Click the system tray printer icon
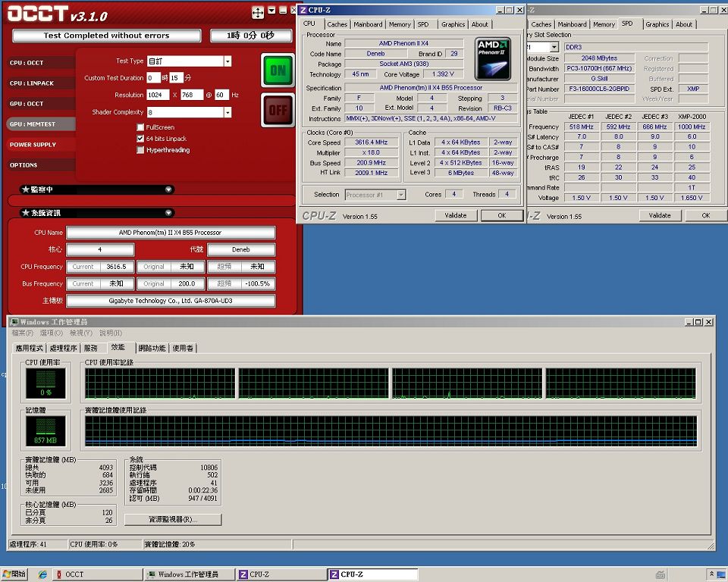The width and height of the screenshot is (728, 582). click(661, 574)
